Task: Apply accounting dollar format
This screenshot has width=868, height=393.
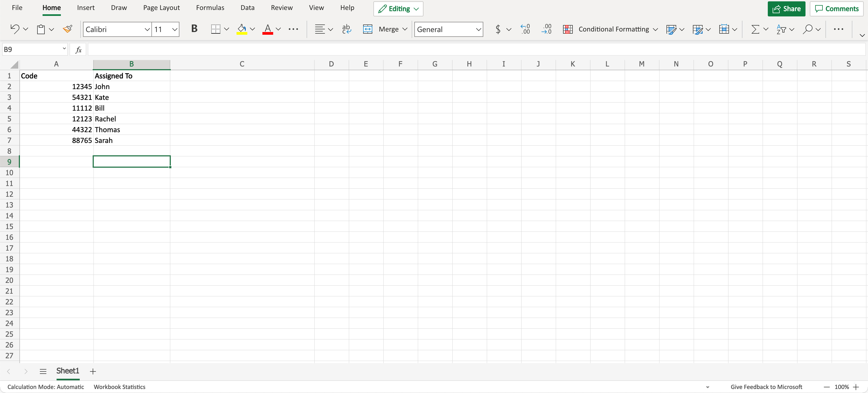Action: coord(498,29)
